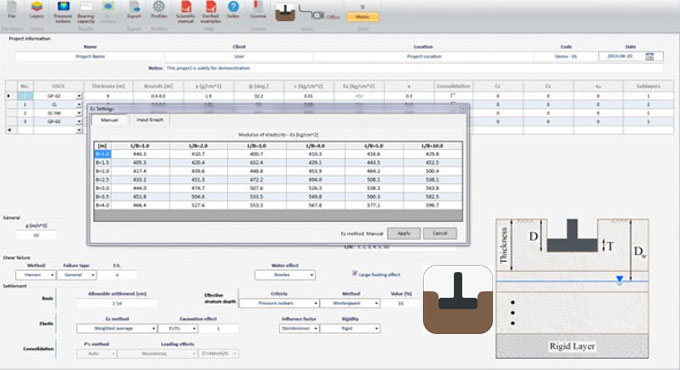Viewport: 680px width, 370px height.
Task: Click the Excavation effect numeric field
Action: tap(218, 328)
